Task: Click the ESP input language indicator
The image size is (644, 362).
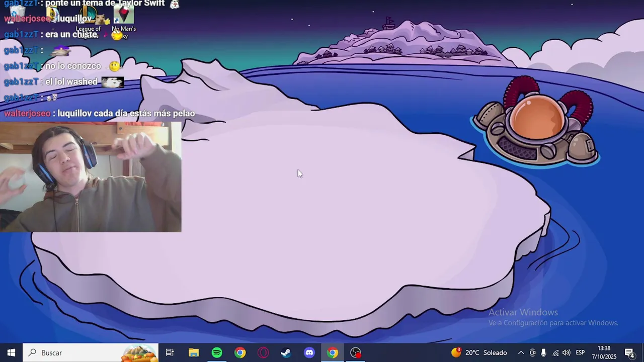Action: pyautogui.click(x=580, y=352)
